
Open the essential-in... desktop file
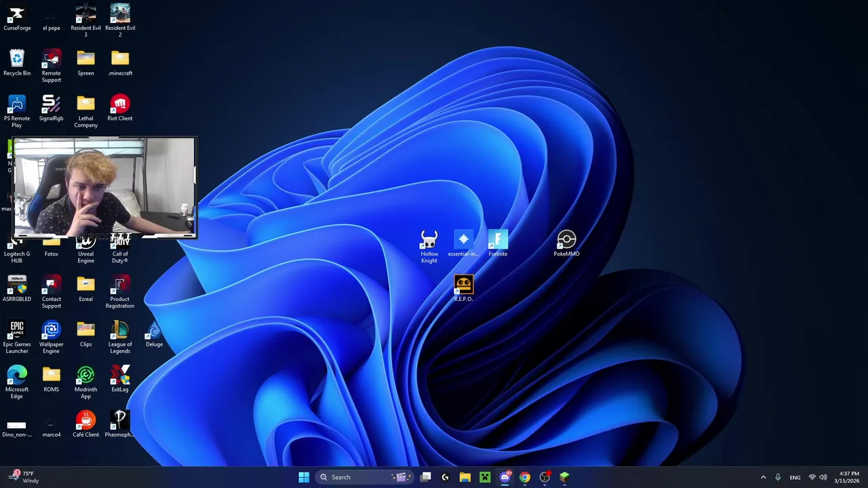pos(463,244)
